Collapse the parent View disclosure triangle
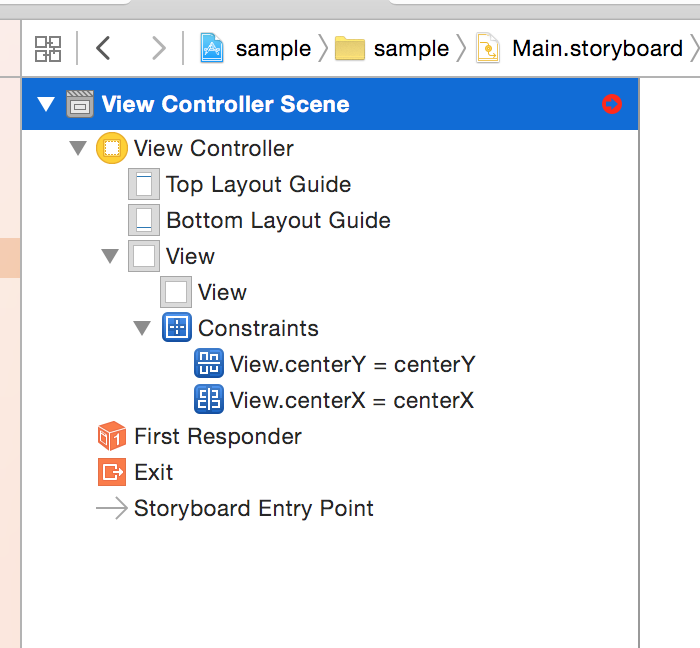The width and height of the screenshot is (700, 648). click(109, 257)
